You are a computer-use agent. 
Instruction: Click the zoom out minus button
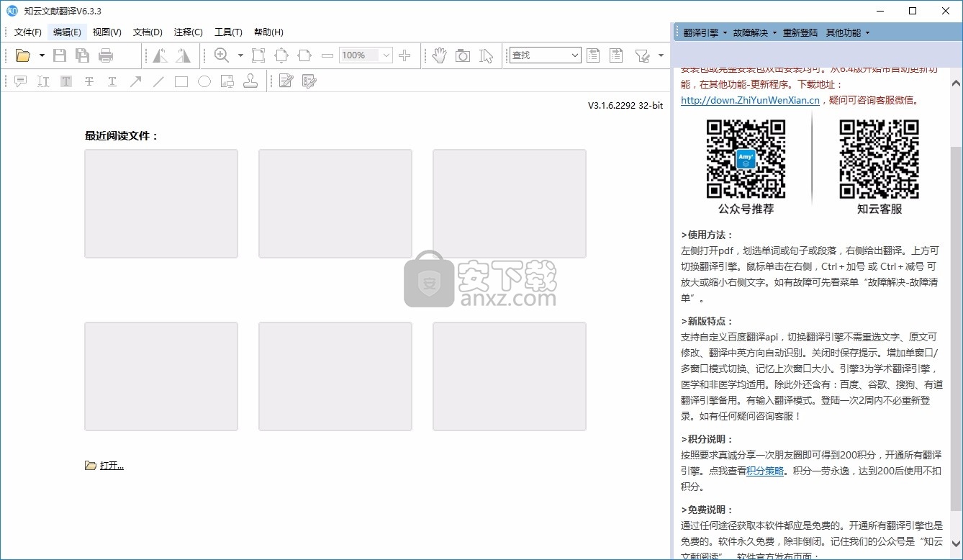tap(327, 55)
